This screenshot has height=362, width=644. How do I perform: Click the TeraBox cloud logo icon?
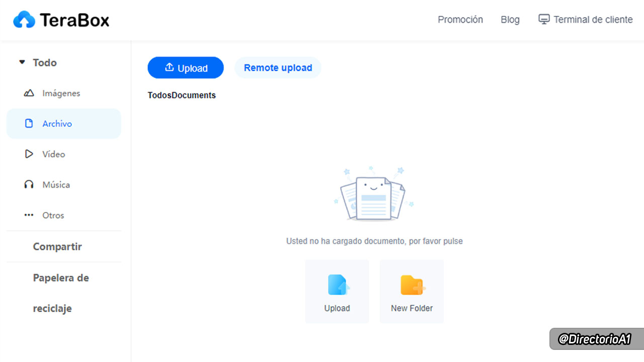(x=24, y=20)
